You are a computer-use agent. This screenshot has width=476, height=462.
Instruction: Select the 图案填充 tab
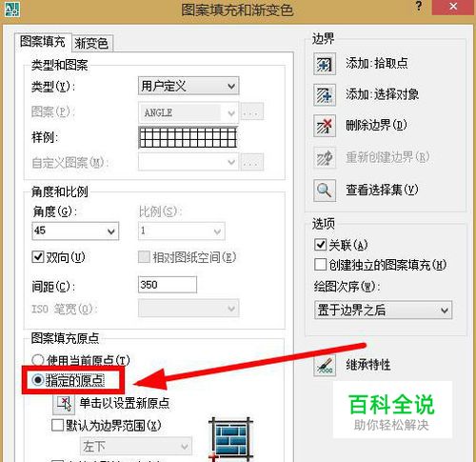[43, 42]
